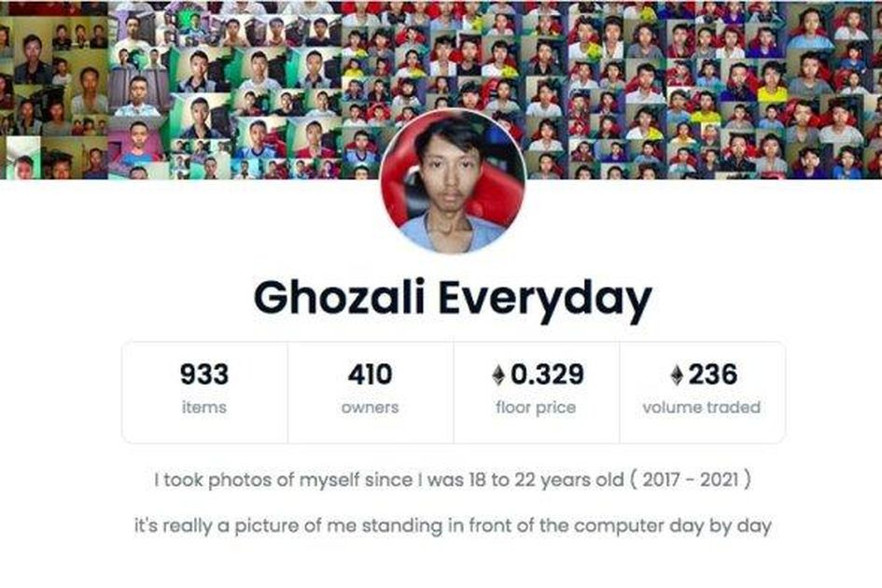
Task: Click the 'volume traded' label text
Action: pyautogui.click(x=702, y=407)
